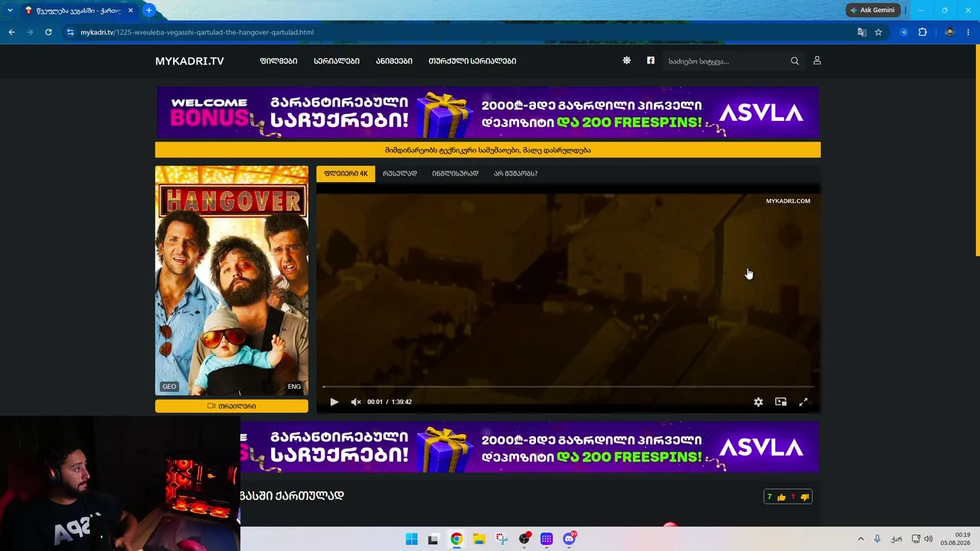Open Snipping Tool from taskbar
The image size is (980, 551).
[x=501, y=539]
